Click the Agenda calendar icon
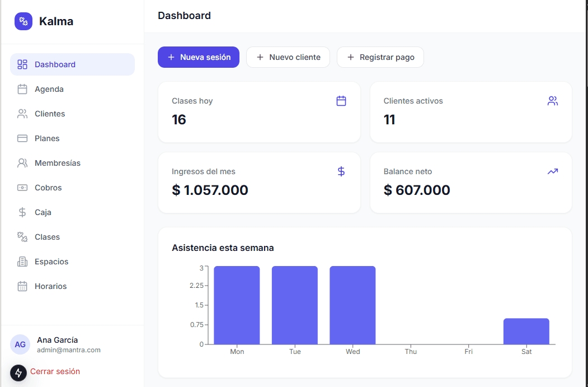Viewport: 588px width, 387px height. 22,89
